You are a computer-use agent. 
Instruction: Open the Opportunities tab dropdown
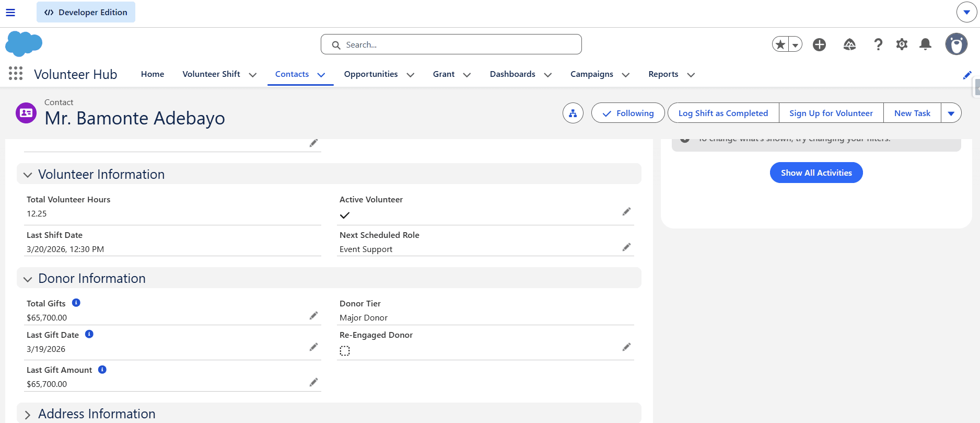(x=411, y=75)
